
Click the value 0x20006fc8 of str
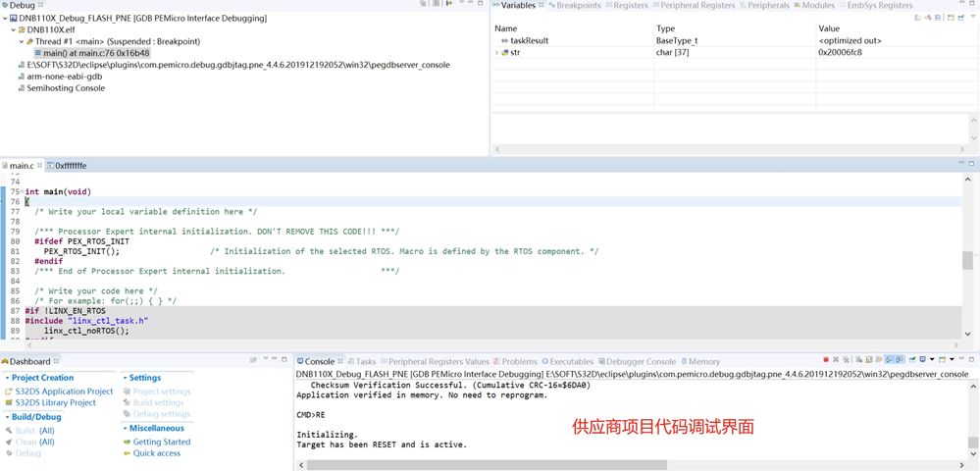[841, 53]
